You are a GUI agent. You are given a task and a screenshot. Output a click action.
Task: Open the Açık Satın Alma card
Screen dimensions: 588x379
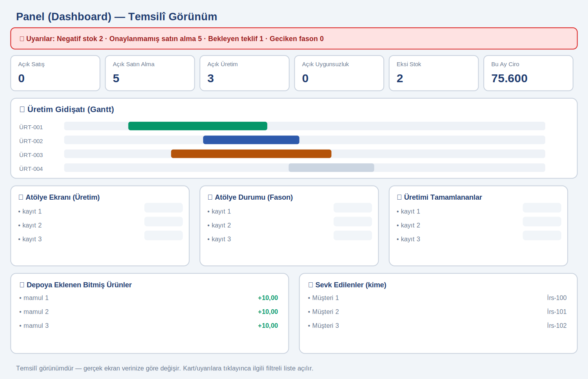[x=150, y=73]
